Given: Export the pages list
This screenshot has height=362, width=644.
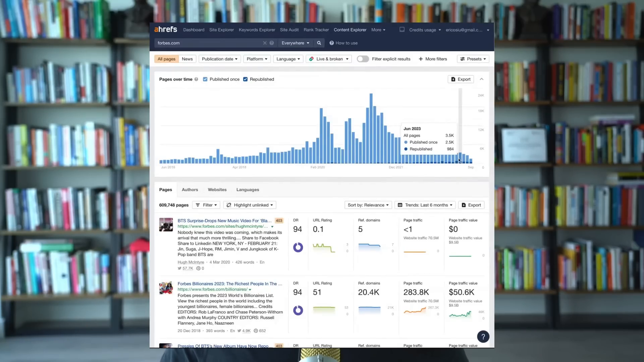Looking at the screenshot, I should [x=471, y=205].
